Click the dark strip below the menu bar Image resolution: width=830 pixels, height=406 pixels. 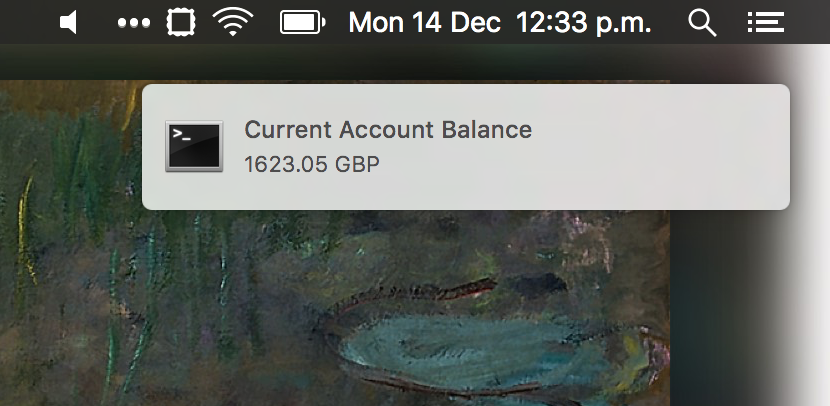339,62
